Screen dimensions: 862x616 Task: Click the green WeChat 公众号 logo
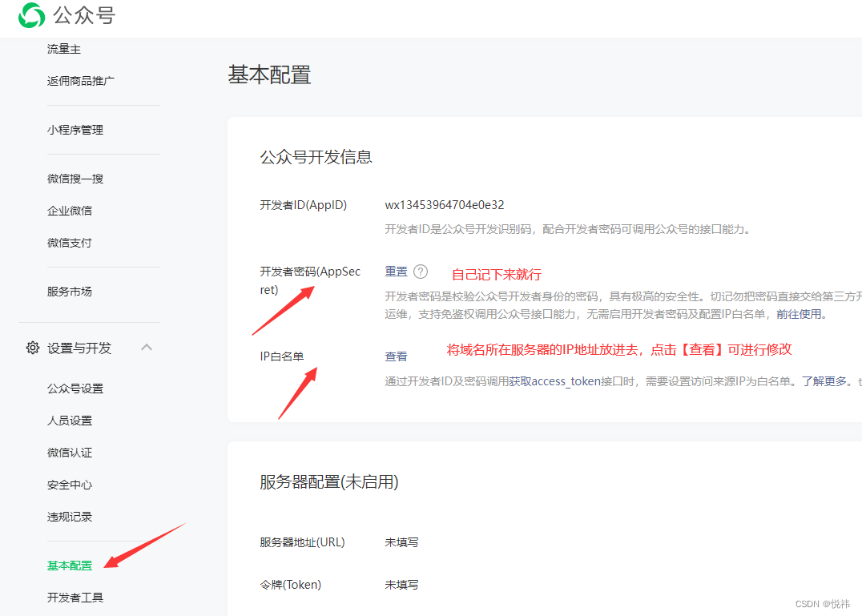(x=31, y=15)
